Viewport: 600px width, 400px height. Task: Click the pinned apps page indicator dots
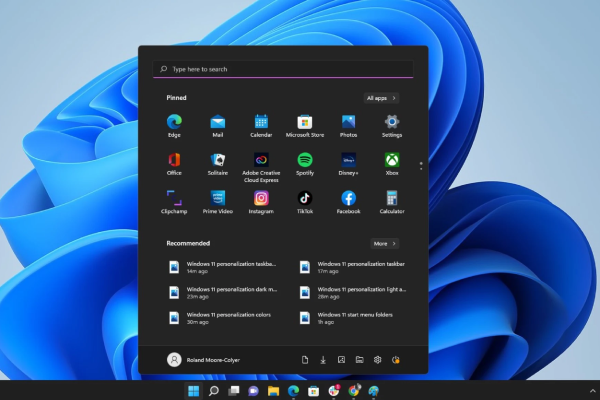click(x=421, y=165)
